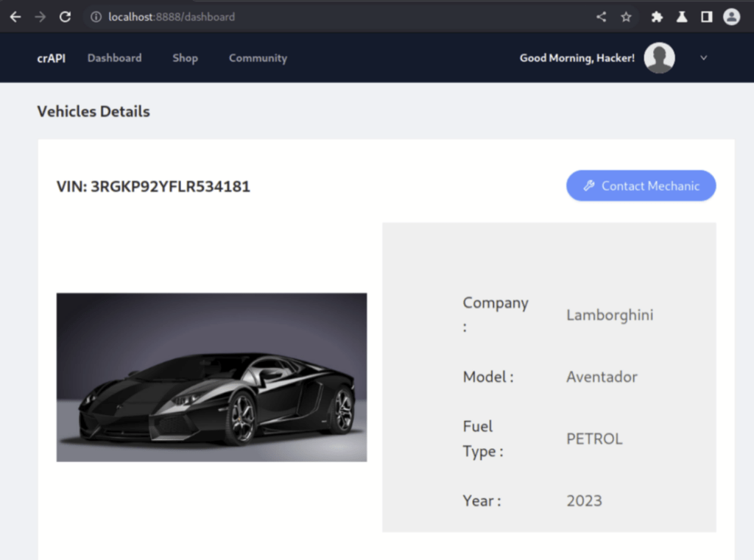Click the crAPI logo link
Image resolution: width=754 pixels, height=560 pixels.
click(51, 58)
